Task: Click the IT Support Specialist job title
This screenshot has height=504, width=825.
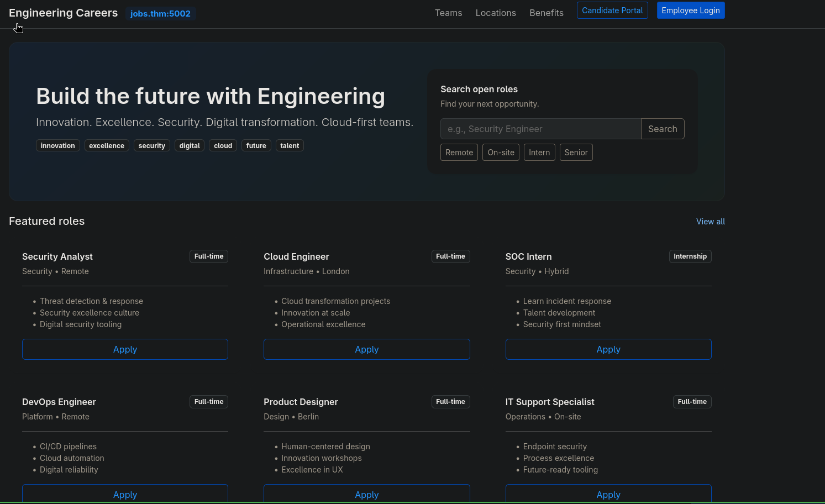Action: 550,402
